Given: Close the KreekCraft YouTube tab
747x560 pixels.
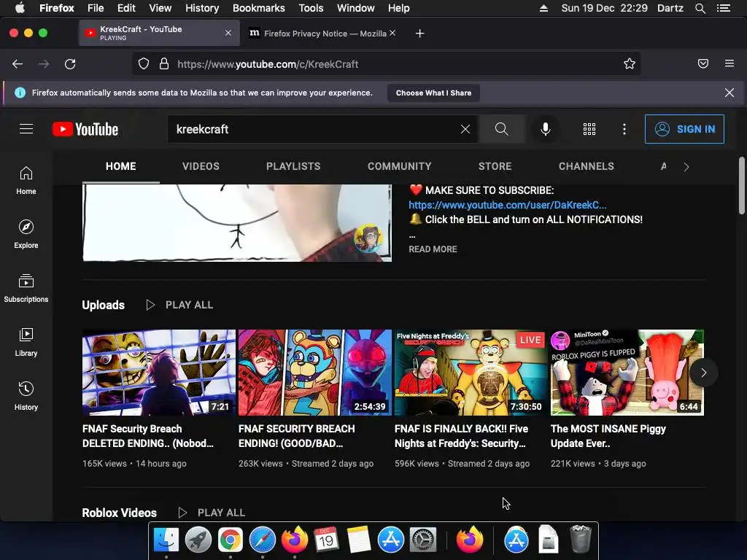Looking at the screenshot, I should click(x=228, y=33).
